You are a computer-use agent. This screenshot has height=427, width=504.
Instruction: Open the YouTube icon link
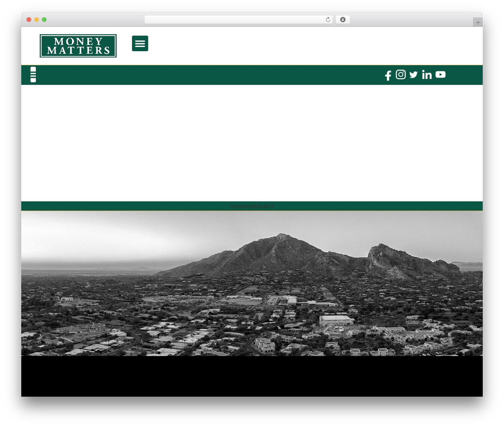441,74
